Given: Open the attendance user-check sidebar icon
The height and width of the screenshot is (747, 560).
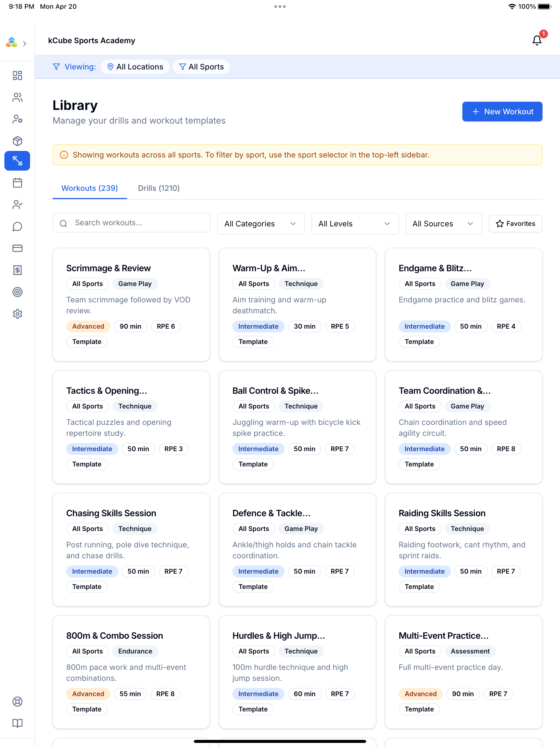Looking at the screenshot, I should pos(17,205).
